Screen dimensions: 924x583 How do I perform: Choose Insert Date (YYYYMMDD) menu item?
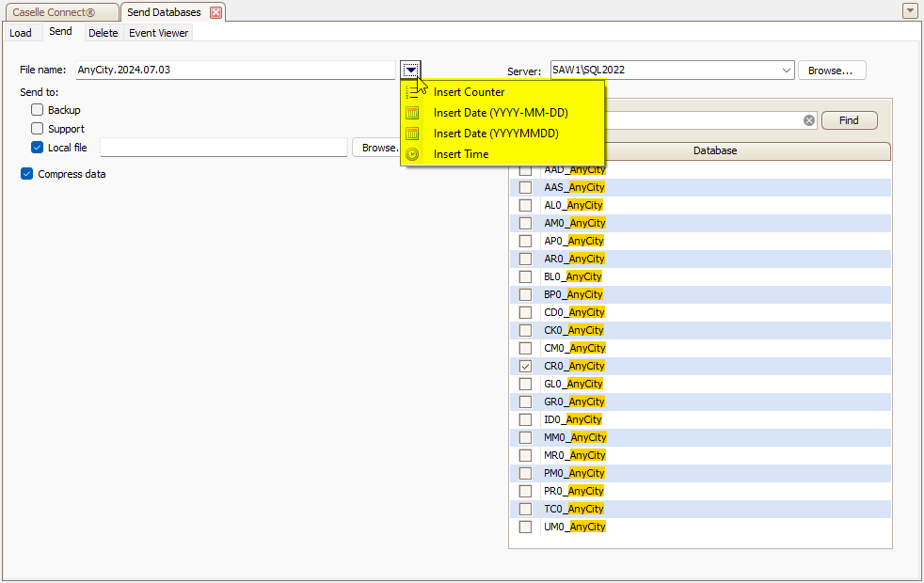tap(502, 134)
